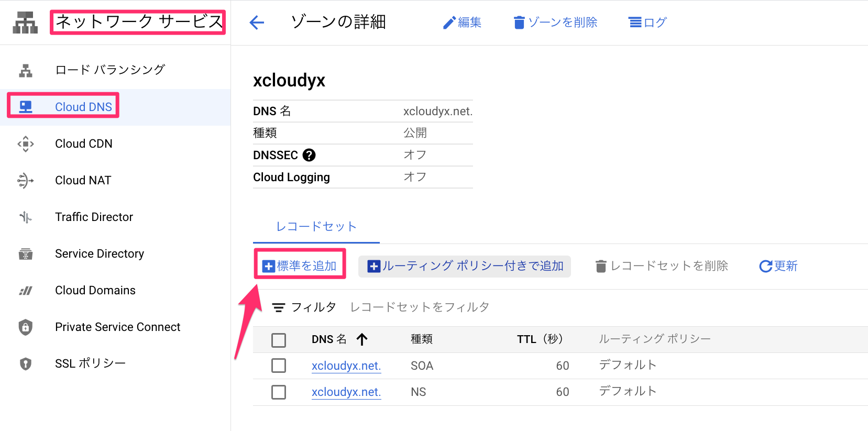Open the xcloudyx.net. SOA record link
This screenshot has height=431, width=868.
pos(346,365)
